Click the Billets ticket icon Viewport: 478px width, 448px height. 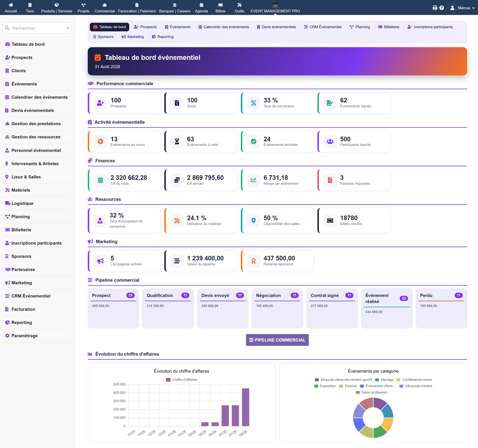(220, 5)
